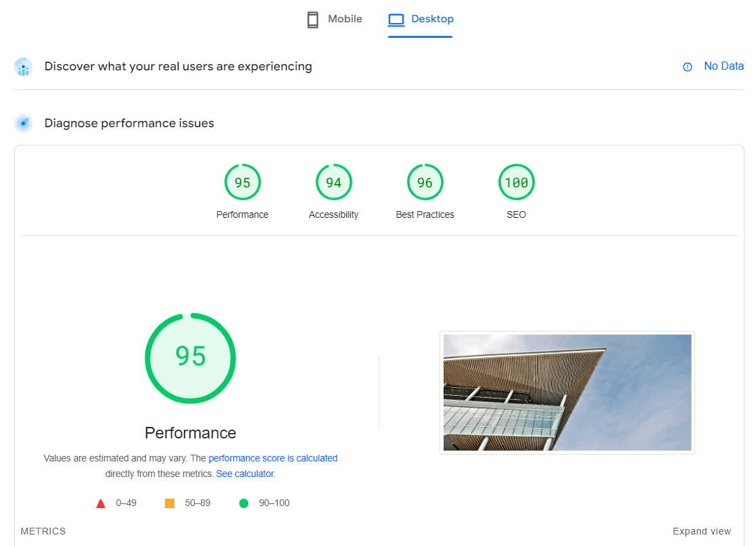Open performance score is calculated link

(273, 458)
